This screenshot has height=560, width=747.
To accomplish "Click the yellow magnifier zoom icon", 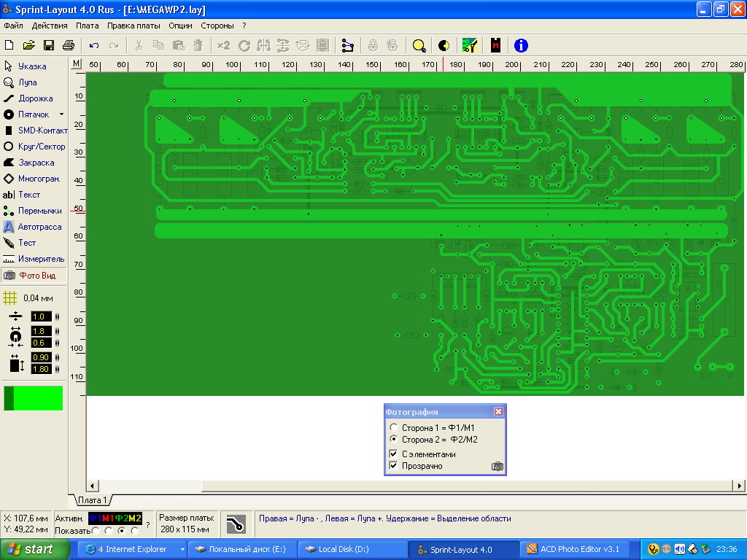I will pos(419,46).
